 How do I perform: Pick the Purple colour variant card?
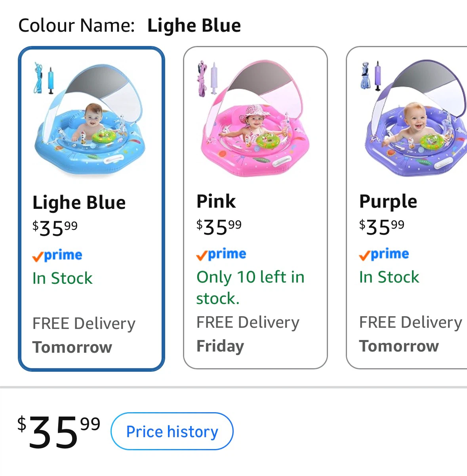(407, 208)
